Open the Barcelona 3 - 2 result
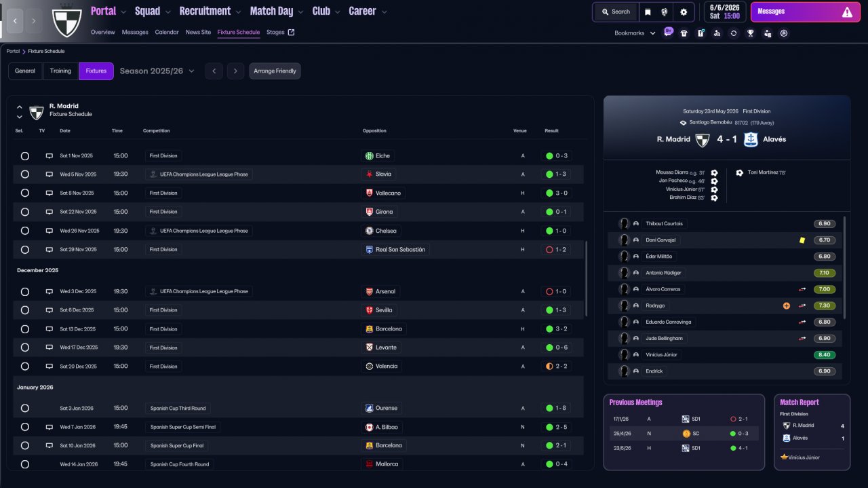This screenshot has width=868, height=488. pos(557,329)
